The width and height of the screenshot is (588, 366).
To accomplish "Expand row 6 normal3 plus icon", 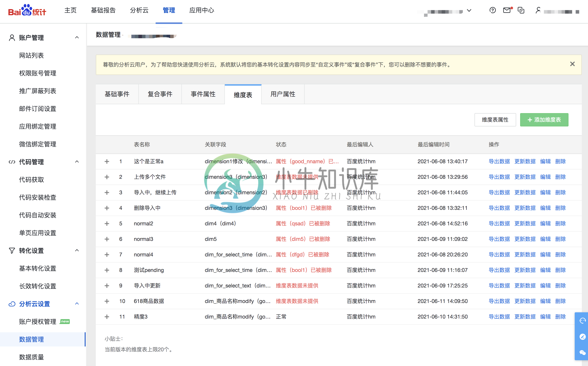I will tap(107, 239).
